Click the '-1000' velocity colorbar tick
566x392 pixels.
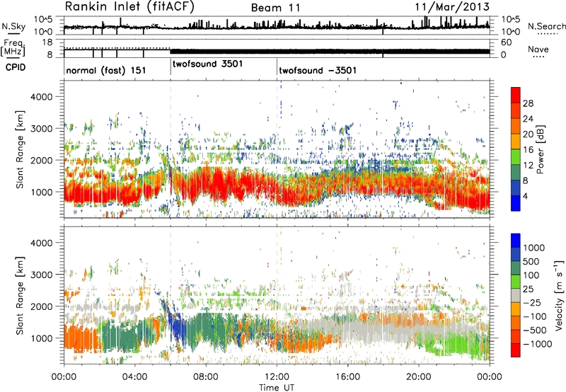(x=537, y=344)
